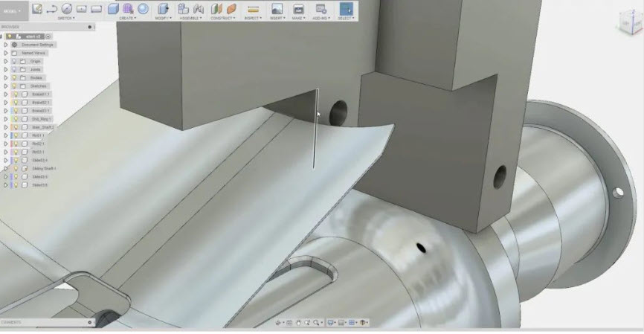Click the Measure icon above Inspect
This screenshot has height=334, width=644.
(x=253, y=9)
